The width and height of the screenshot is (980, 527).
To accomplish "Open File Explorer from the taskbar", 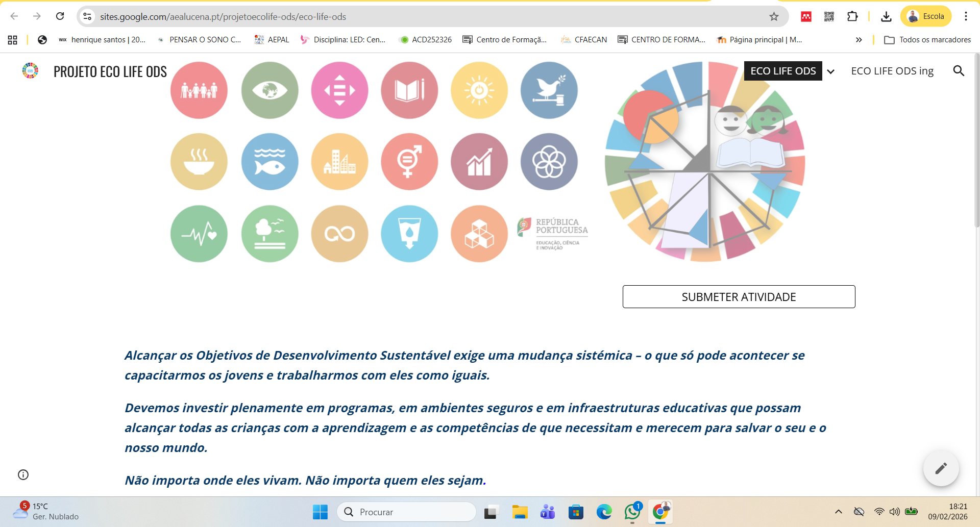I will [520, 512].
